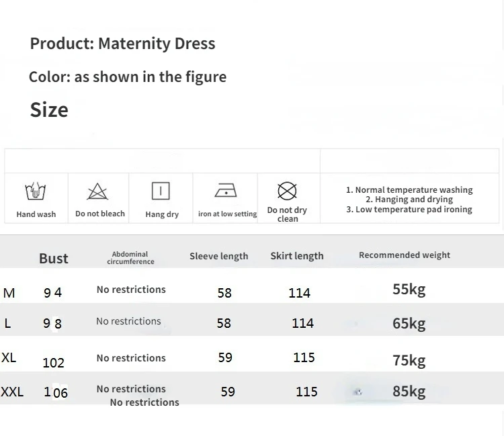The width and height of the screenshot is (504, 436).
Task: Click the Hand wash care icon
Action: coord(36,192)
